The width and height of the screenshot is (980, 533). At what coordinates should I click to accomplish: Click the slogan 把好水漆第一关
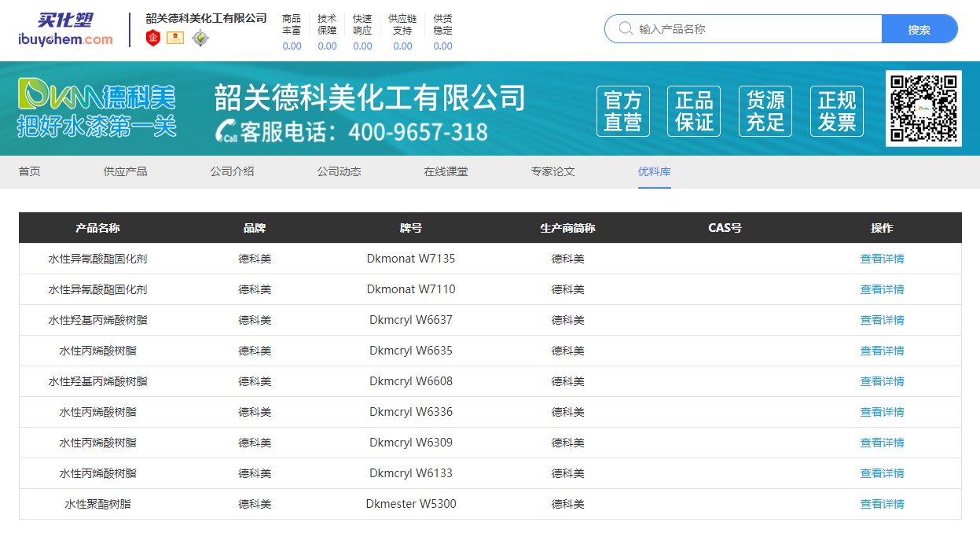tap(97, 126)
